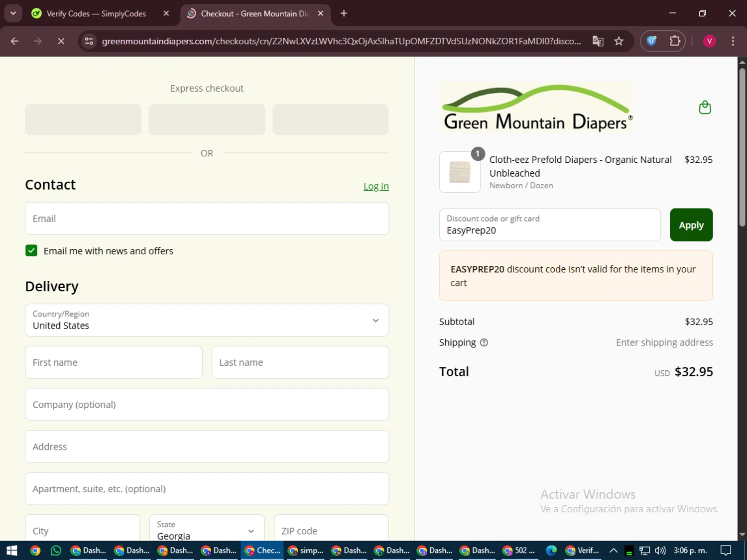
Task: Open the tab search dropdown arrow
Action: pos(13,13)
